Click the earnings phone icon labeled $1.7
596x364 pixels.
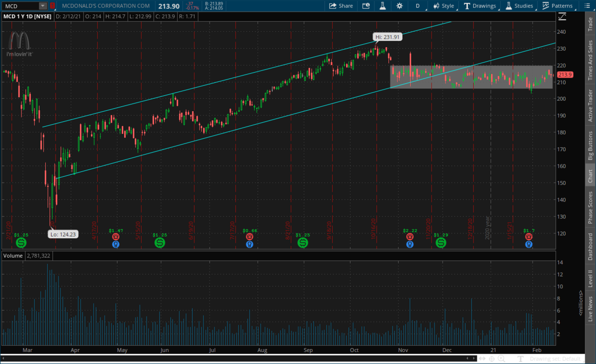click(529, 237)
